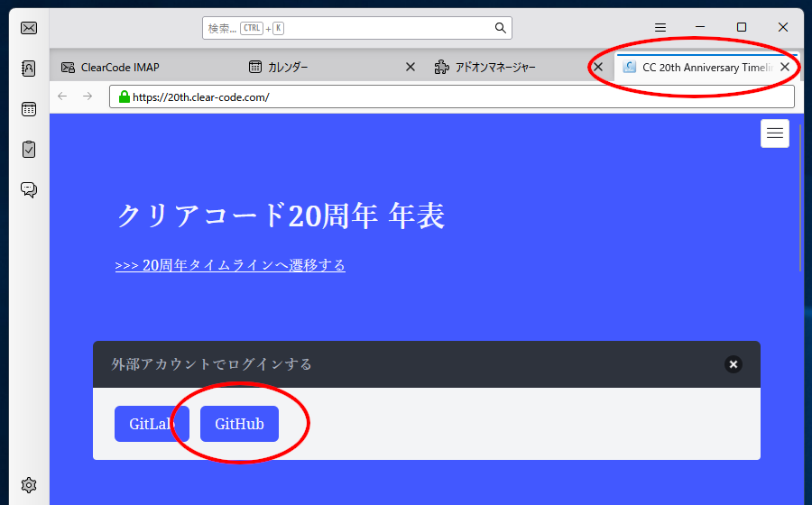Switch to the カレンダー tab
The image size is (812, 505).
331,68
